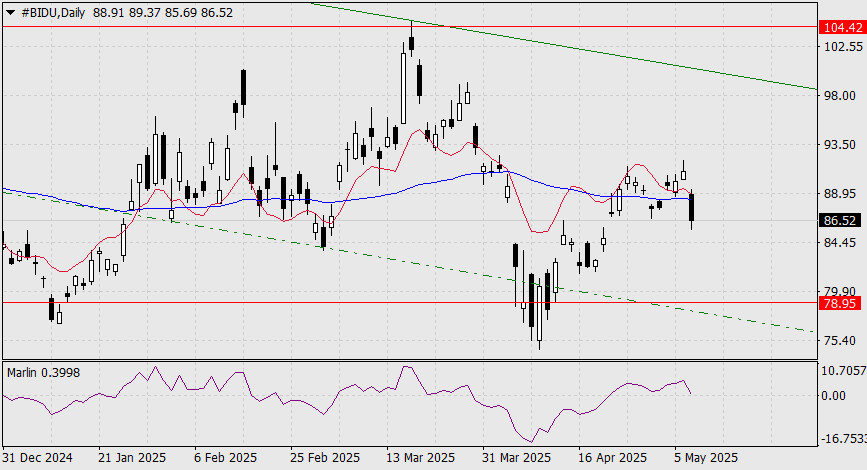Viewport: 867px width, 470px height.
Task: Select the 93.50 price axis value
Action: [840, 144]
